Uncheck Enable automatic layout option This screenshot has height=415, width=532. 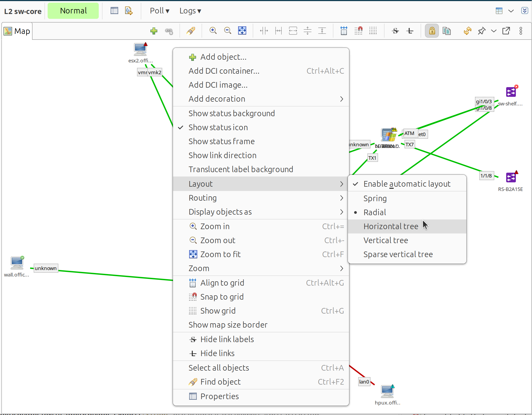click(x=407, y=184)
